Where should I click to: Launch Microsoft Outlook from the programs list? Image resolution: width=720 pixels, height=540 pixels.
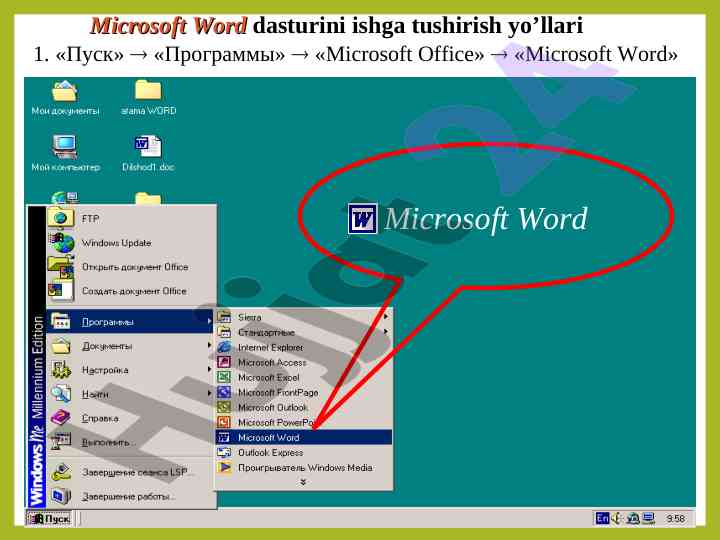tap(272, 408)
